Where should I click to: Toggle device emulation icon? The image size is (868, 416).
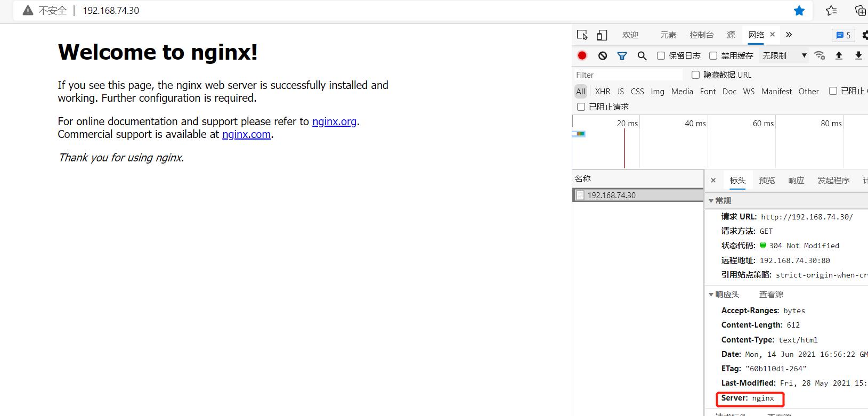pyautogui.click(x=602, y=35)
